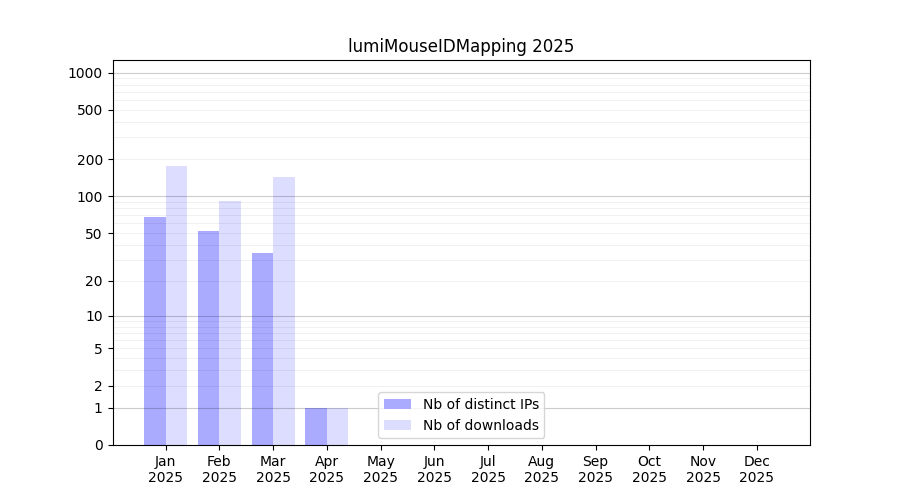Click the March downloads bar
The image size is (900, 500).
[284, 311]
